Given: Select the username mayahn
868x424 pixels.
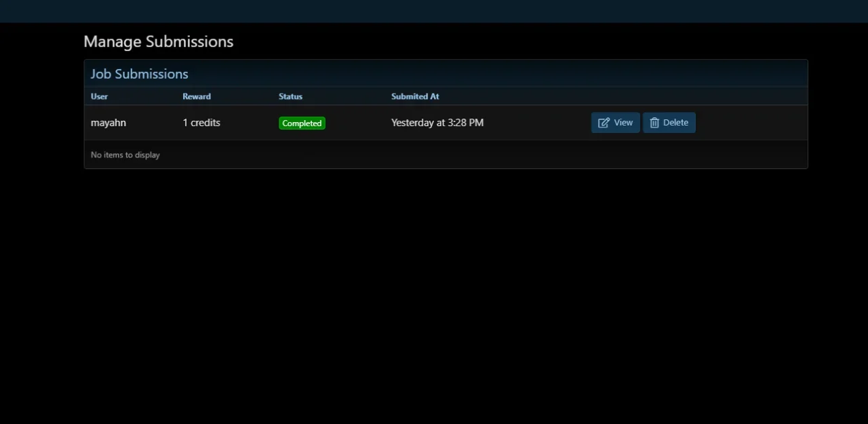Looking at the screenshot, I should pyautogui.click(x=108, y=123).
